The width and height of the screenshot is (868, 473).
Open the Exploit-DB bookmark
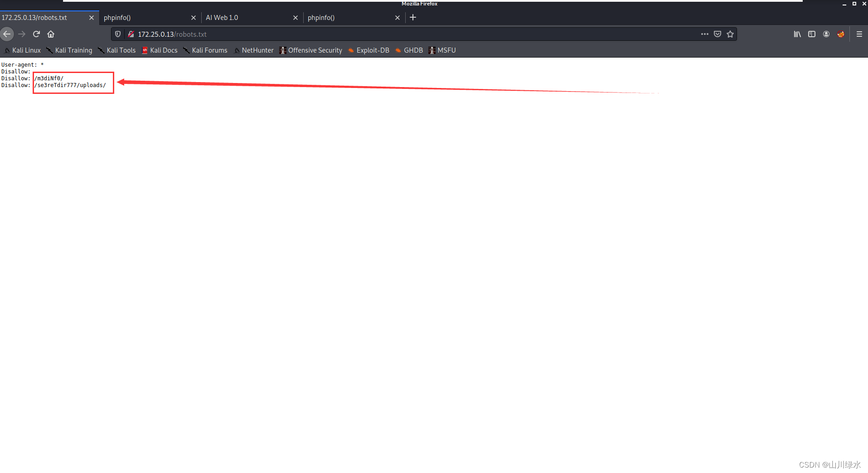click(x=369, y=50)
